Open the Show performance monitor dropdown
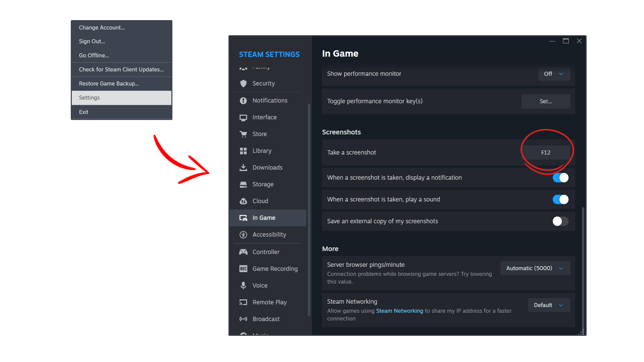 (x=554, y=74)
